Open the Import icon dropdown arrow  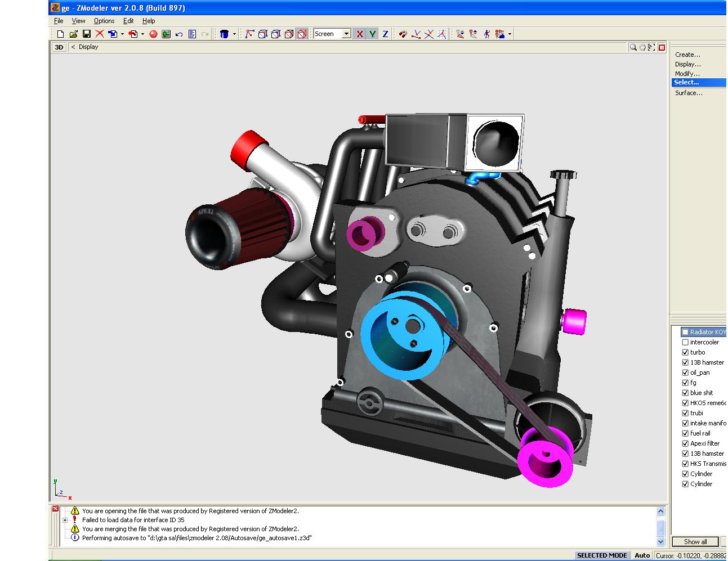(x=122, y=34)
